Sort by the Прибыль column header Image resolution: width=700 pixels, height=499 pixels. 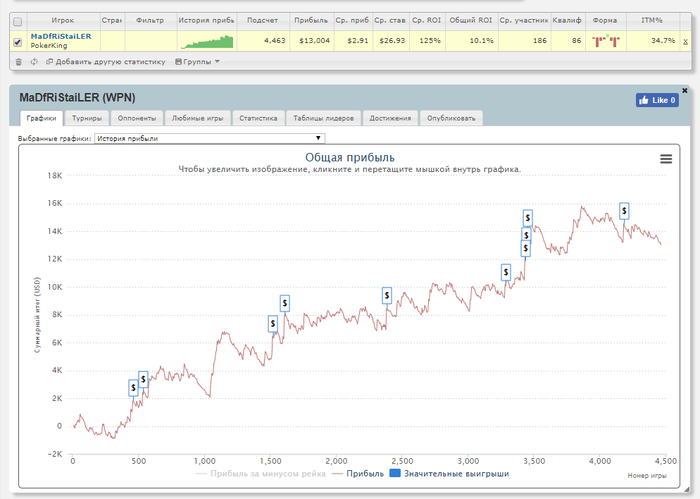point(311,21)
